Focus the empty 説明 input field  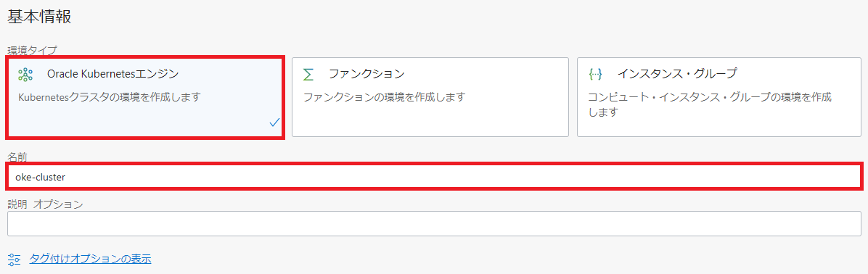coord(434,224)
